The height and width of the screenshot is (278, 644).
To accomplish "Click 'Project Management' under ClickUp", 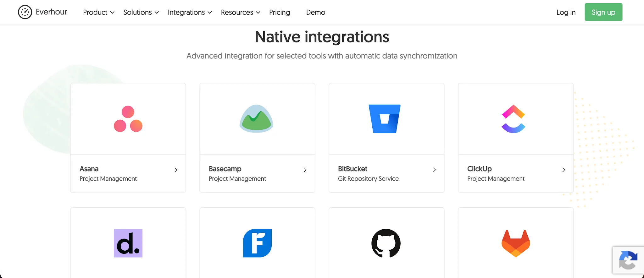I will pos(496,179).
